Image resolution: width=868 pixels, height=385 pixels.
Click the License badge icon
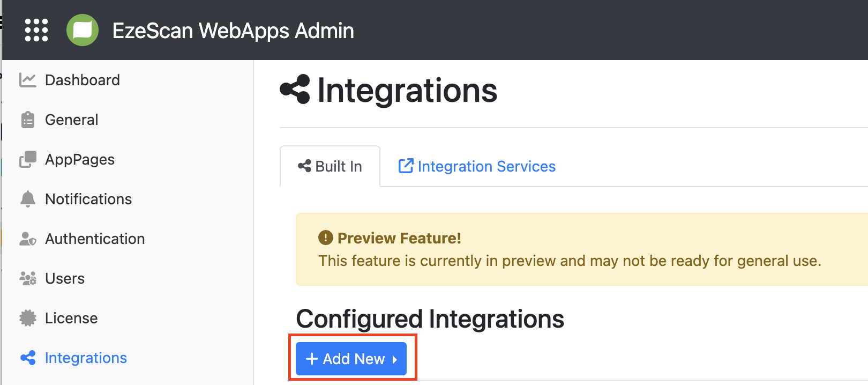(x=27, y=318)
